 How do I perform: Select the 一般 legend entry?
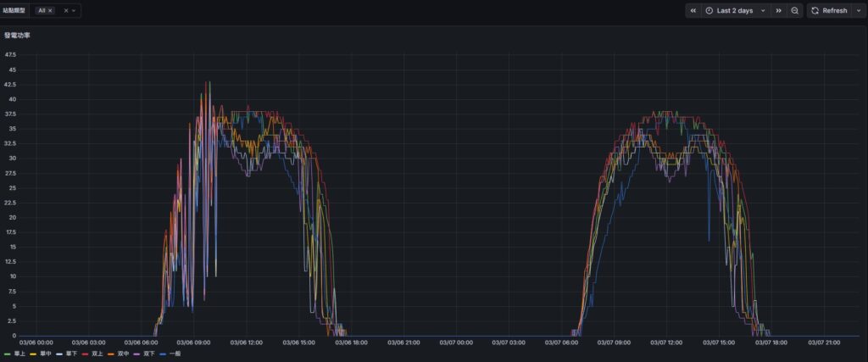click(x=175, y=354)
